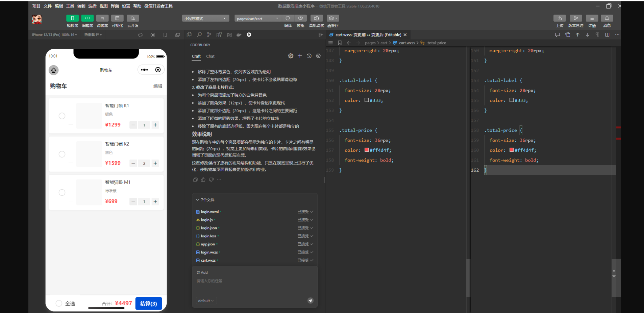Click @ Add context button

coord(202,272)
